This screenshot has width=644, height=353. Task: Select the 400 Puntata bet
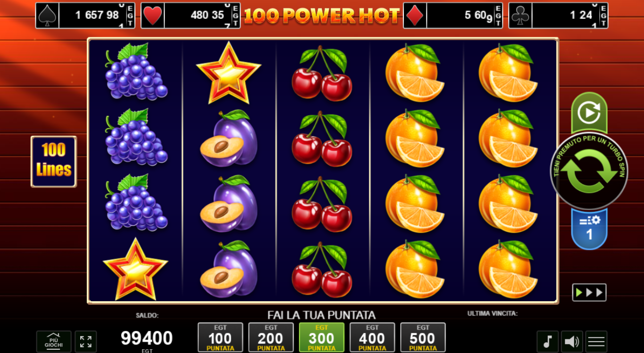tap(372, 337)
